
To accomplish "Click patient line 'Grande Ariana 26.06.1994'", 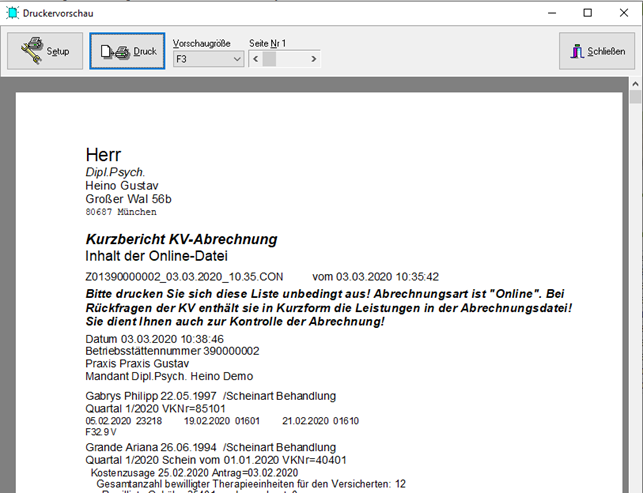I will (150, 447).
